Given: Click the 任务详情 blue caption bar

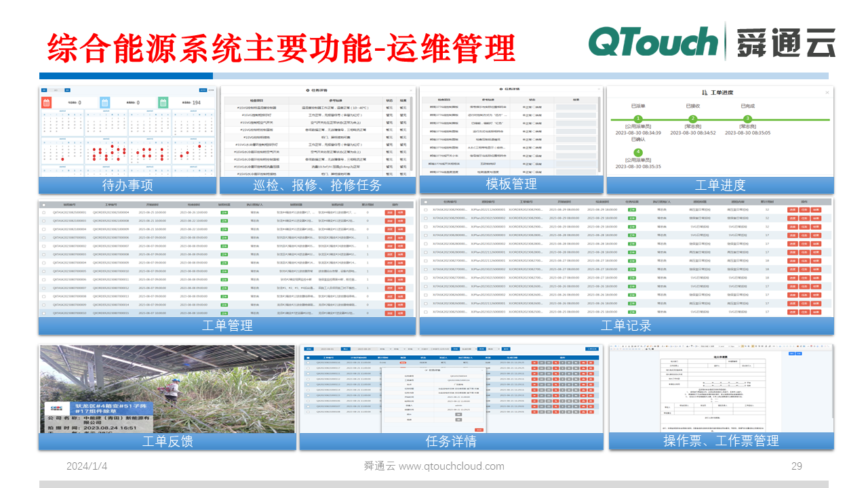Looking at the screenshot, I should point(451,441).
